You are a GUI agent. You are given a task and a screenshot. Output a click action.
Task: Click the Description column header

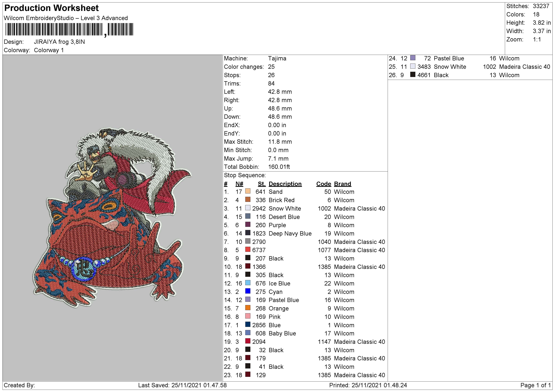pos(285,184)
